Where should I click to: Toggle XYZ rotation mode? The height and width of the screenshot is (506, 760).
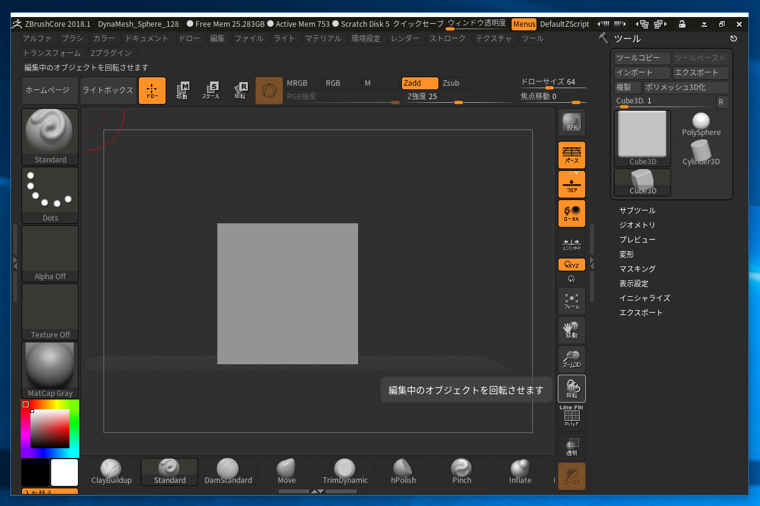[572, 265]
